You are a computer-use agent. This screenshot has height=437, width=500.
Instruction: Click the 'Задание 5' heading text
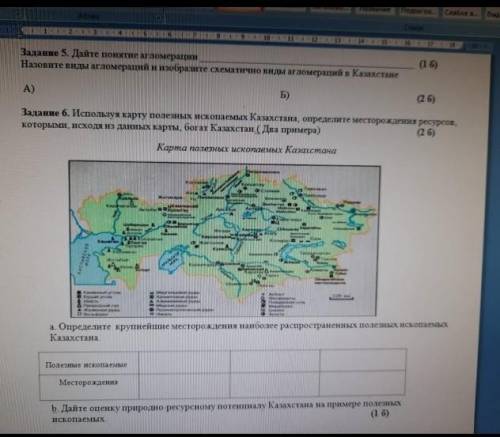44,53
